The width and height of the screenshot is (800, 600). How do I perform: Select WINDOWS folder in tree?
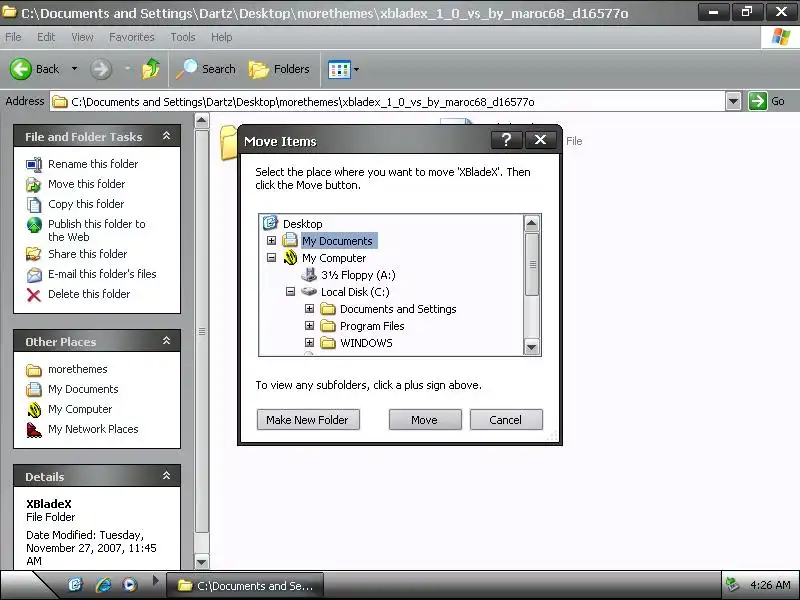366,343
